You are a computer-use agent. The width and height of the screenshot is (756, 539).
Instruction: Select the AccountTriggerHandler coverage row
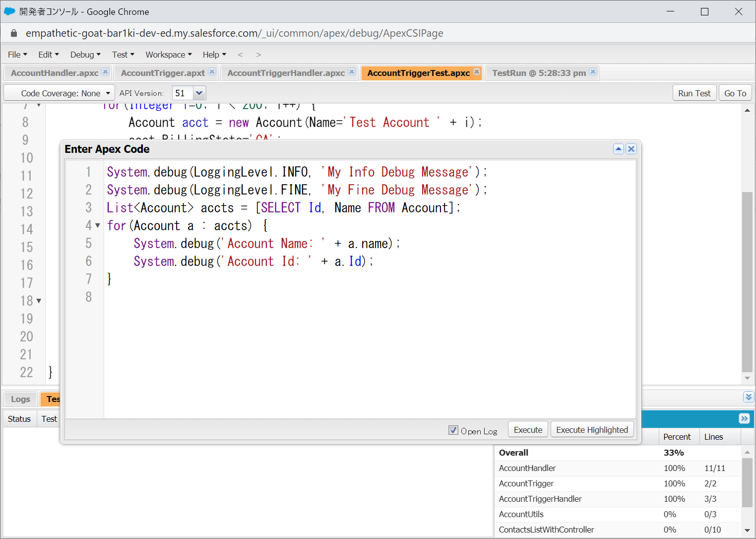[x=617, y=499]
